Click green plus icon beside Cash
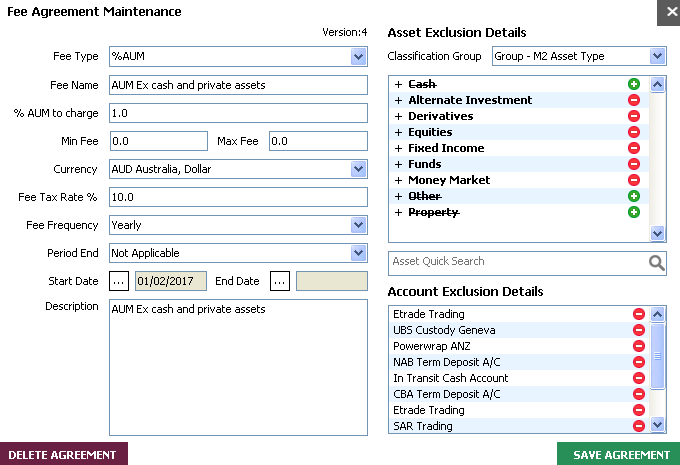The height and width of the screenshot is (465, 680). [633, 85]
